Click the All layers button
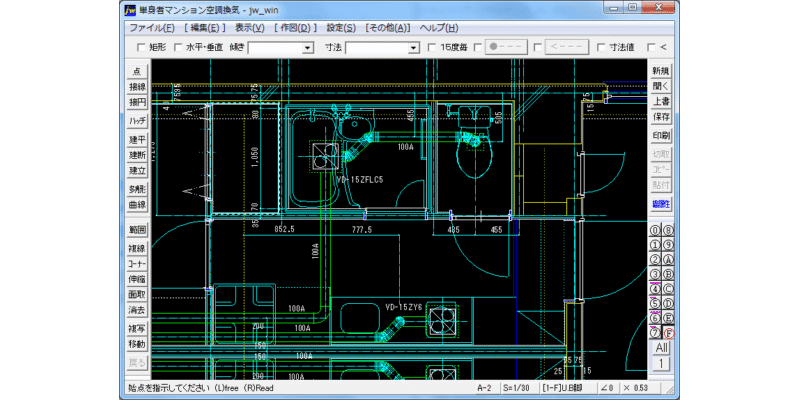 click(661, 348)
